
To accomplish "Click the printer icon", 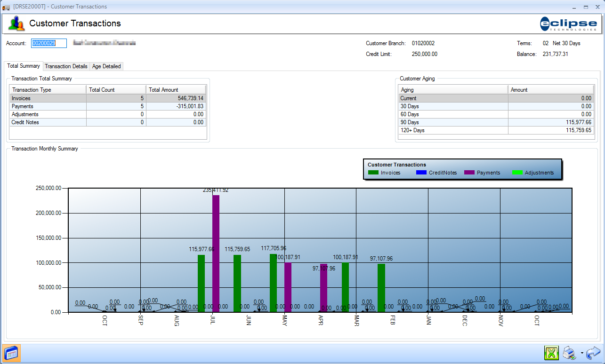I will [570, 353].
